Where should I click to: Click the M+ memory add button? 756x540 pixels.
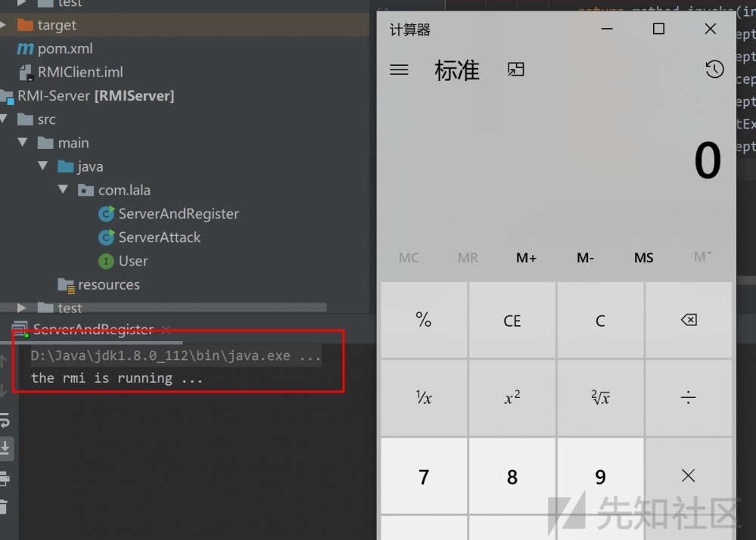(526, 258)
